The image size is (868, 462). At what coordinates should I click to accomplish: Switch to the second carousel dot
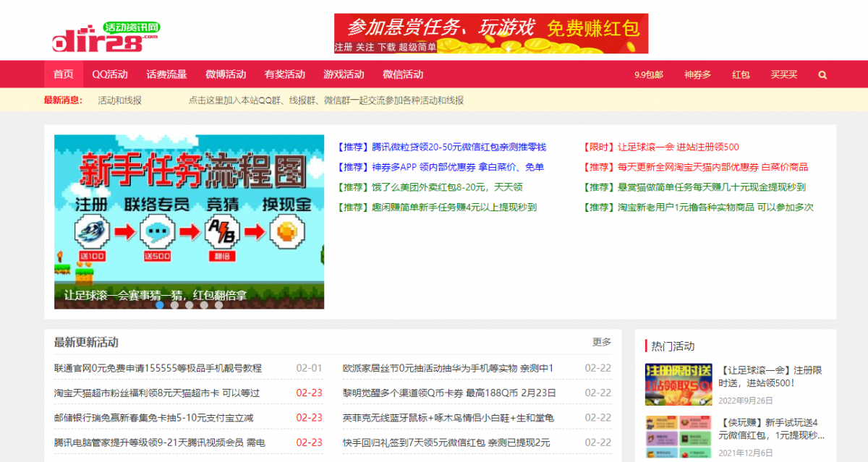click(x=174, y=304)
